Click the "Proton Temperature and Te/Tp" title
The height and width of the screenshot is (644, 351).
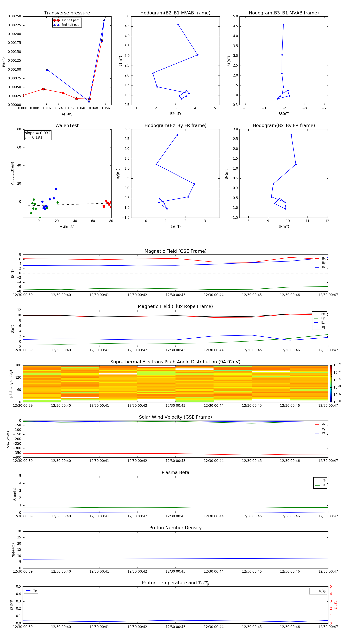click(x=175, y=583)
